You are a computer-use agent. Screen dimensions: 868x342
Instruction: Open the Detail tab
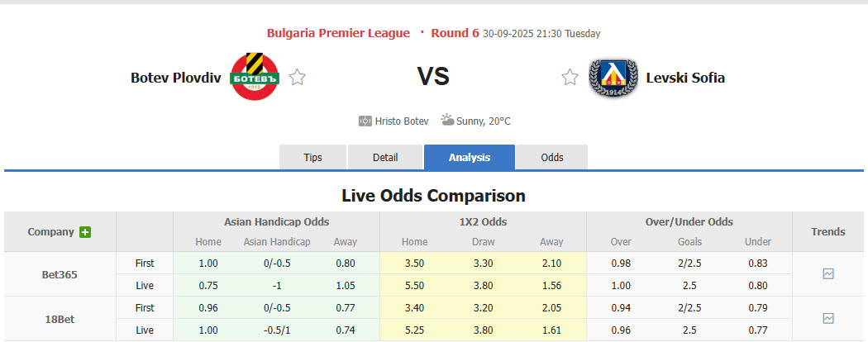pos(385,157)
